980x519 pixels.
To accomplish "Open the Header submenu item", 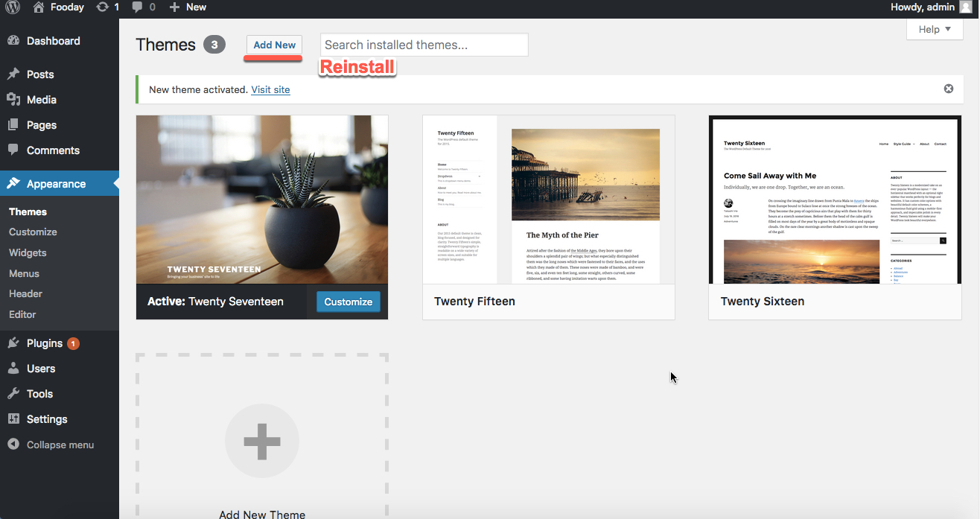I will tap(25, 294).
